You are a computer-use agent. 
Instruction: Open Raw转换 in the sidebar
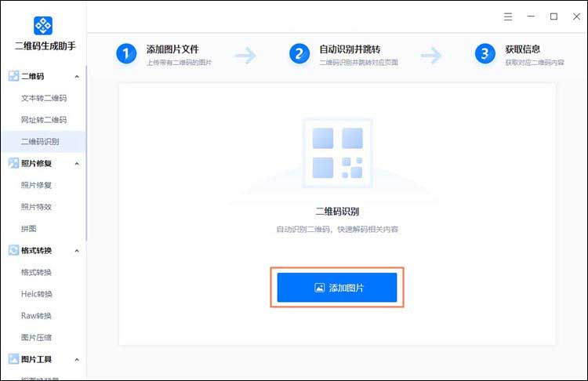36,316
